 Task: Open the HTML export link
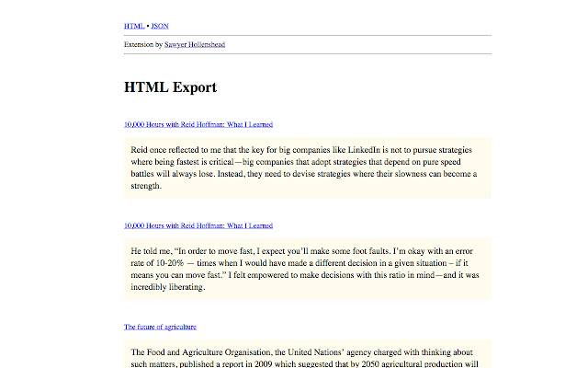tap(134, 26)
